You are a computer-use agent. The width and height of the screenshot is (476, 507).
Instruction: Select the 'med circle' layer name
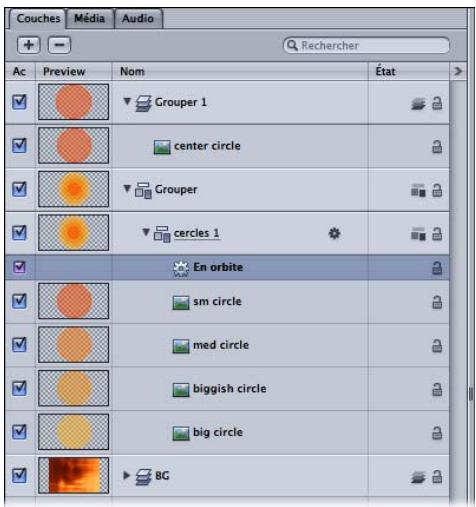click(221, 345)
